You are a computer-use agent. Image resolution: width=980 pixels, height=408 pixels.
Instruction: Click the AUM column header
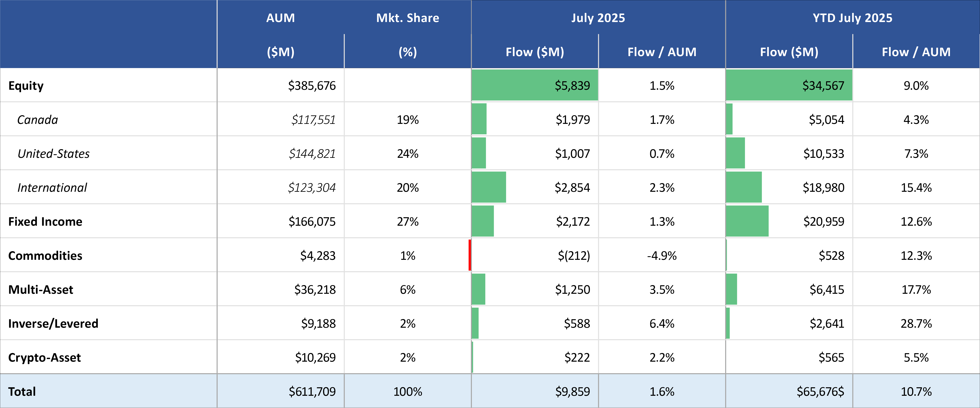click(280, 18)
